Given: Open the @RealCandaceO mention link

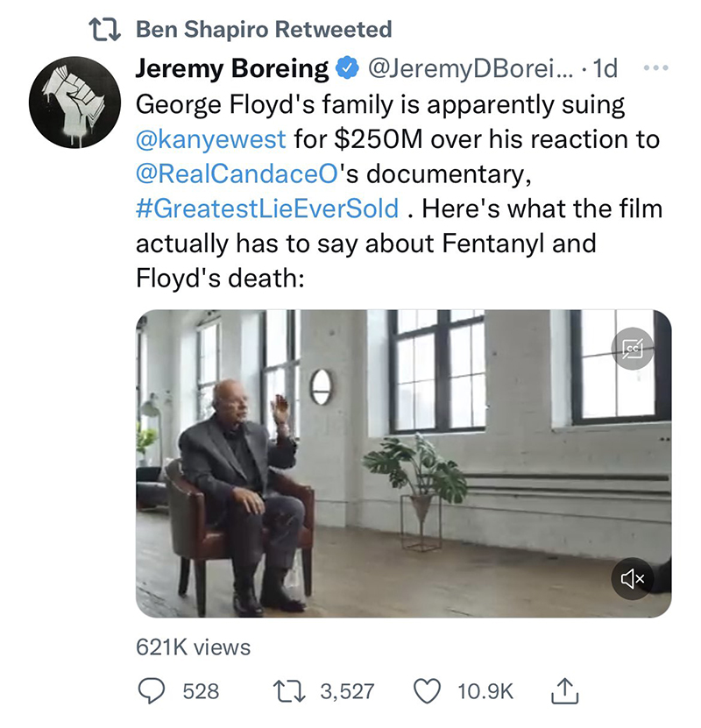Looking at the screenshot, I should click(x=237, y=173).
